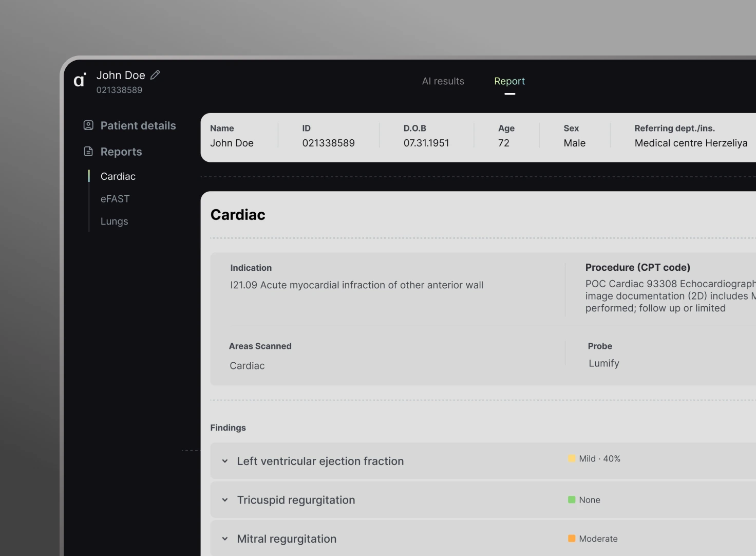Open Patient details section
Image resolution: width=756 pixels, height=556 pixels.
[x=129, y=125]
